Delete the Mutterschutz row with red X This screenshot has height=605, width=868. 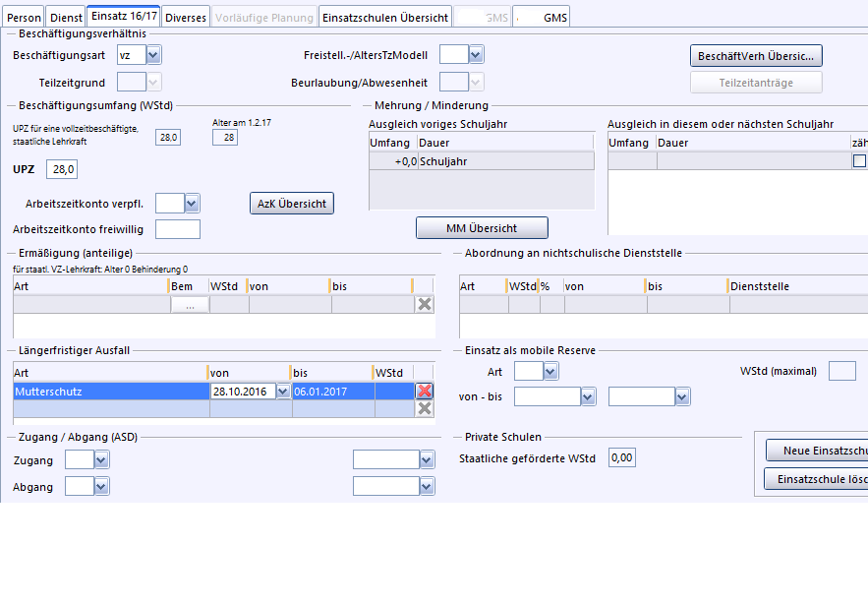click(x=425, y=392)
